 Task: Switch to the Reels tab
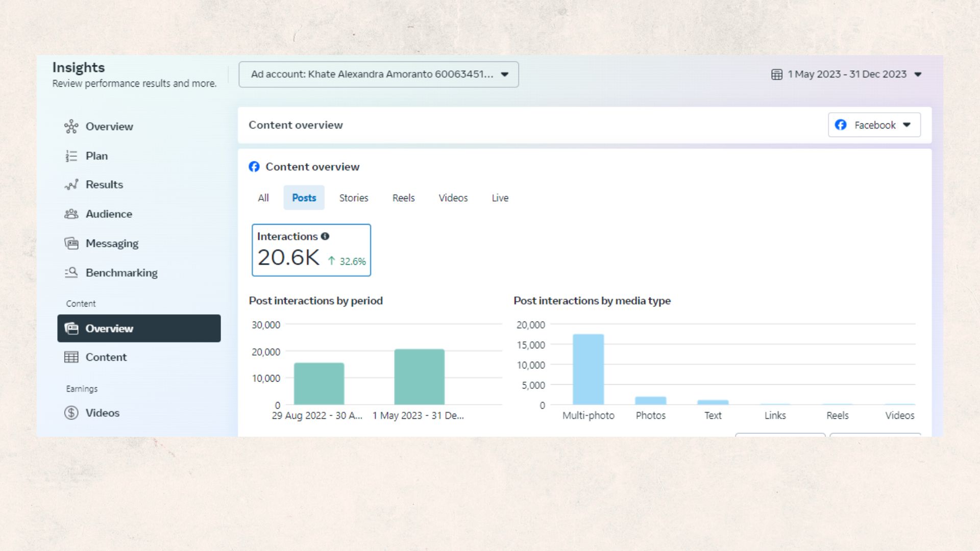tap(403, 198)
